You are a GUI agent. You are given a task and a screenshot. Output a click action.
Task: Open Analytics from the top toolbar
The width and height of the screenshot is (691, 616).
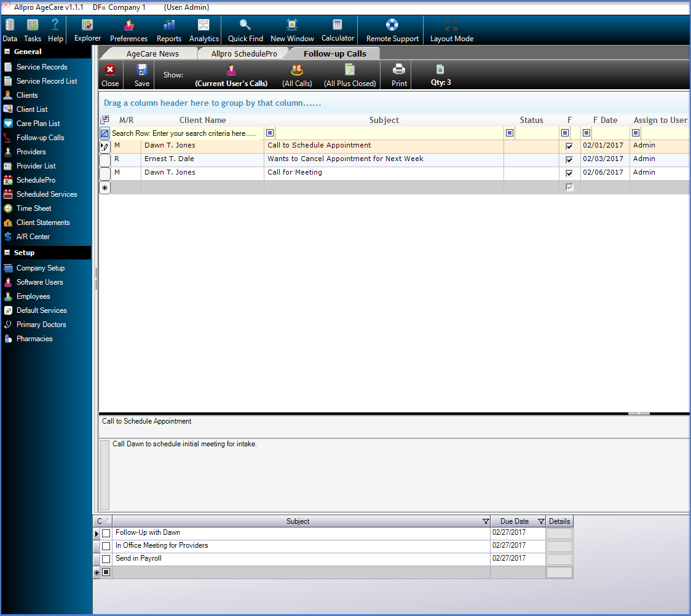click(203, 26)
